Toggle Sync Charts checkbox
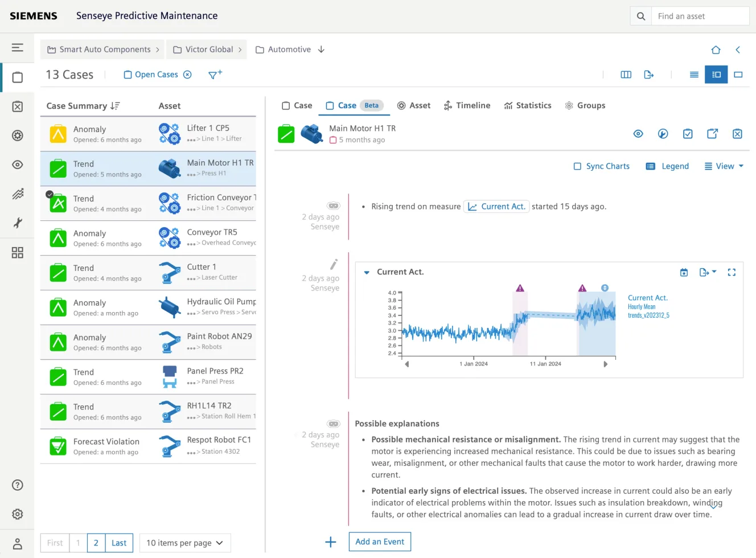This screenshot has width=756, height=558. (577, 166)
